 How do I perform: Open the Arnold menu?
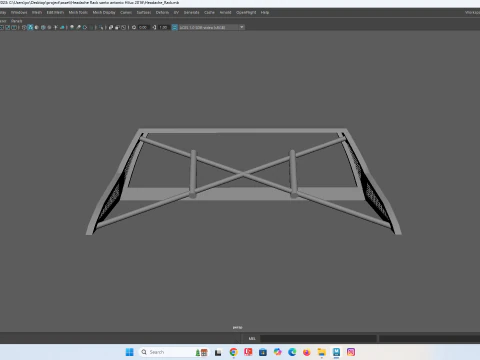pos(225,12)
